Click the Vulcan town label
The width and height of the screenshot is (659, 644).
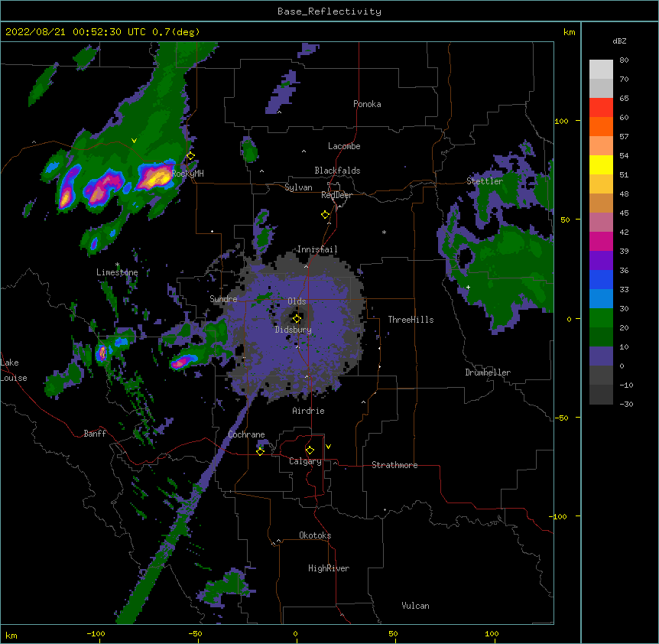415,606
